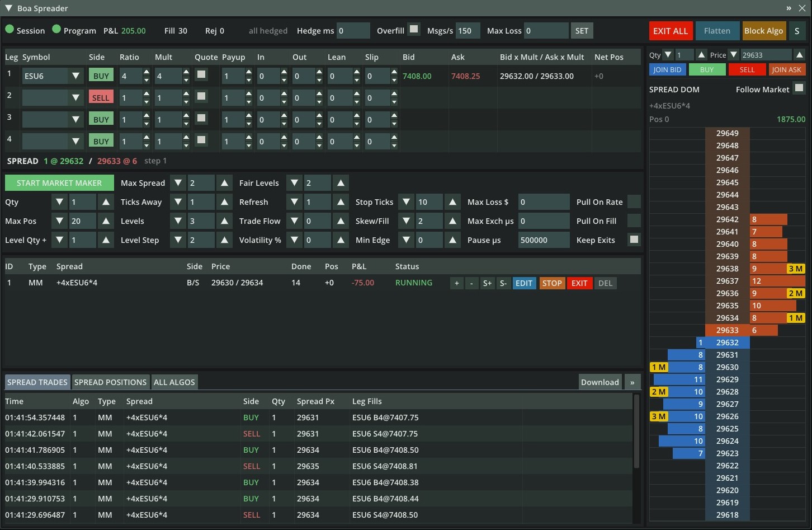Click the double-chevron overflow icon in title bar
The image size is (812, 530).
(x=789, y=8)
